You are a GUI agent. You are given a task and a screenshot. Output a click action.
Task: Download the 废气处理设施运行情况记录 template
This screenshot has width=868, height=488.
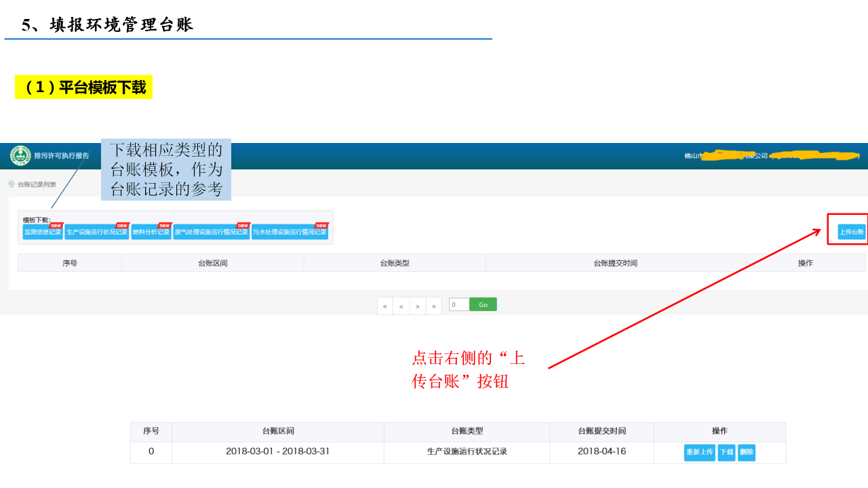click(x=211, y=232)
